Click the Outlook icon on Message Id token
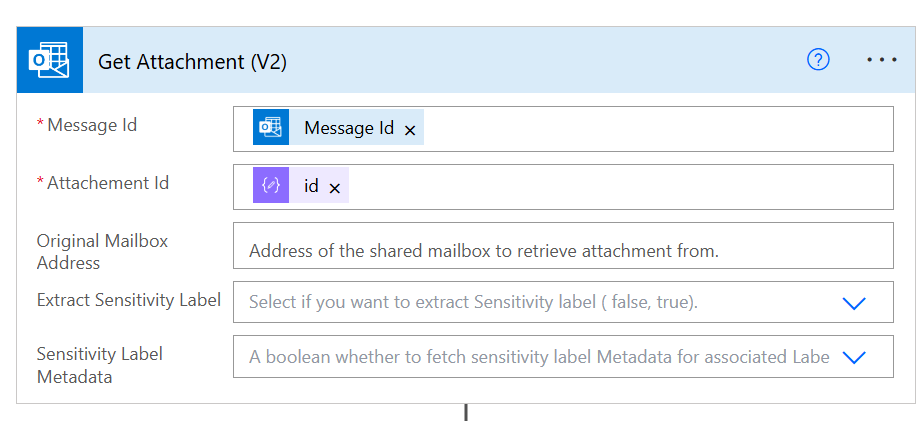 click(271, 127)
